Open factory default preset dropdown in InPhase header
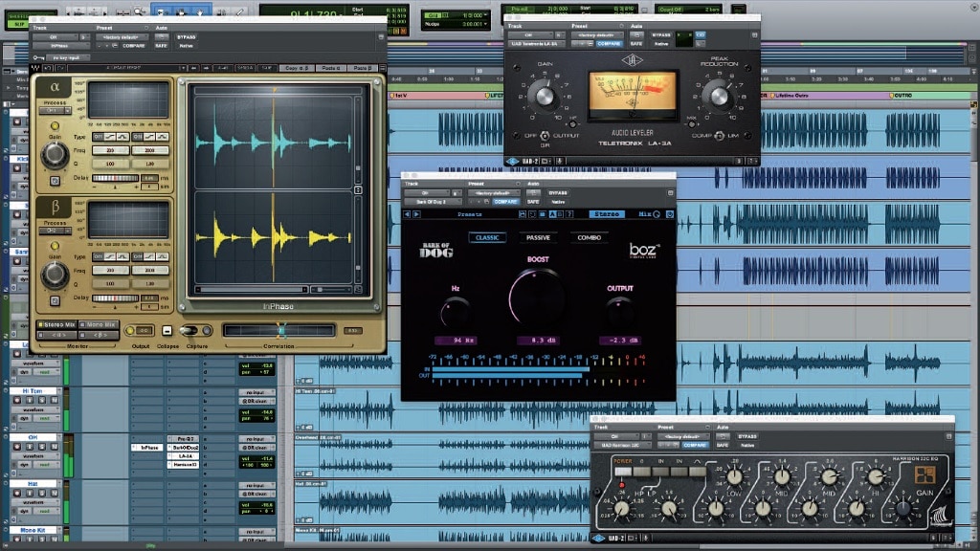 [122, 37]
